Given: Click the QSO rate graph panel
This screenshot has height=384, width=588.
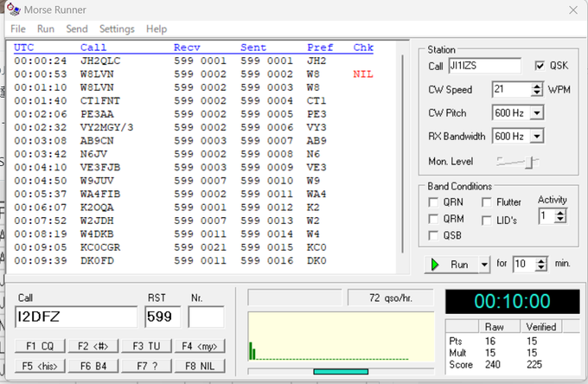Looking at the screenshot, I should pos(341,336).
